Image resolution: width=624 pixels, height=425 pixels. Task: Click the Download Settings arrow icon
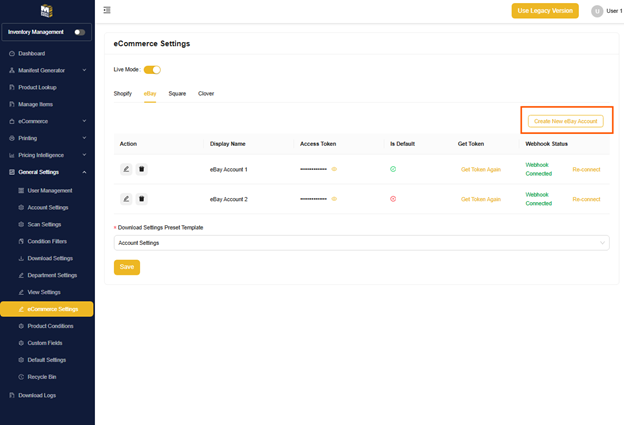point(21,258)
